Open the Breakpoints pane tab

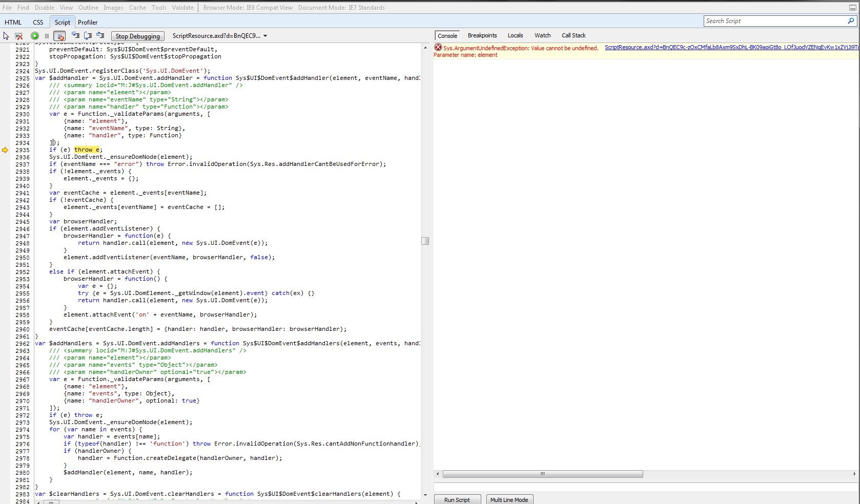[482, 35]
